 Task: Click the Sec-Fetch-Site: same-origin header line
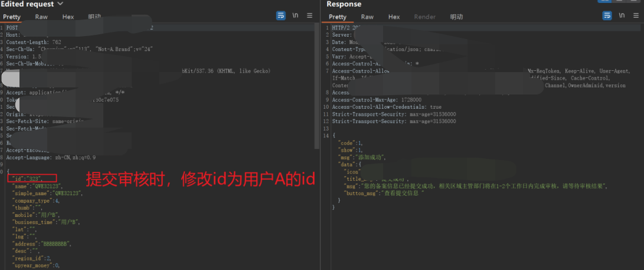tap(45, 121)
